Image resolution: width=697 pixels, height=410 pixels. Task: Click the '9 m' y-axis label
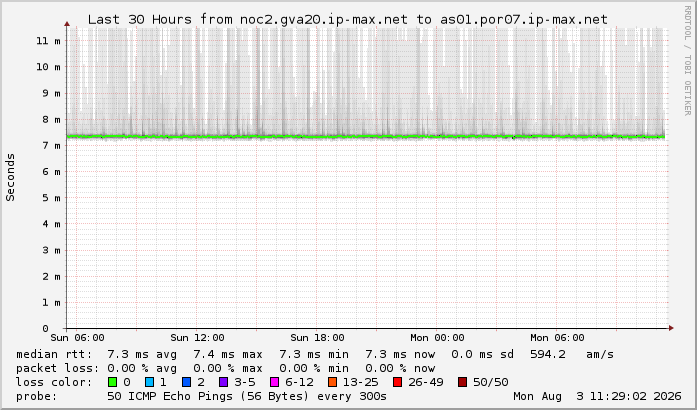[x=52, y=93]
